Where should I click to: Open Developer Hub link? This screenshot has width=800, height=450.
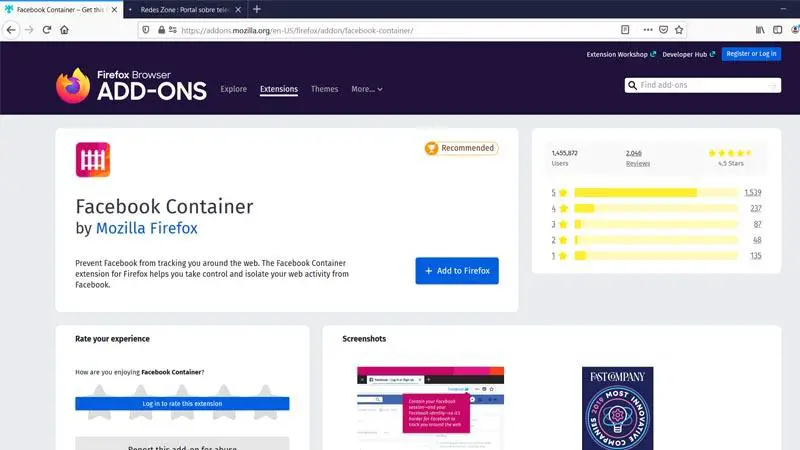(688, 54)
